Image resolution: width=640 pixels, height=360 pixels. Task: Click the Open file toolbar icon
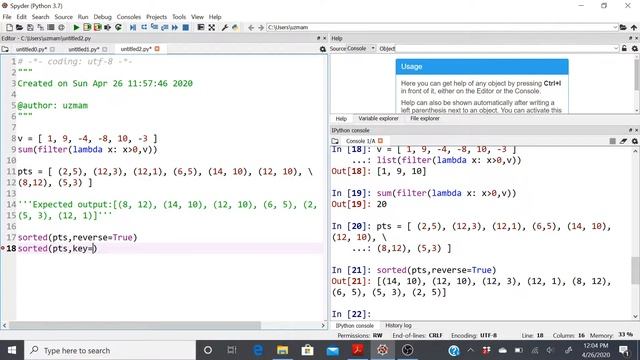[x=19, y=27]
